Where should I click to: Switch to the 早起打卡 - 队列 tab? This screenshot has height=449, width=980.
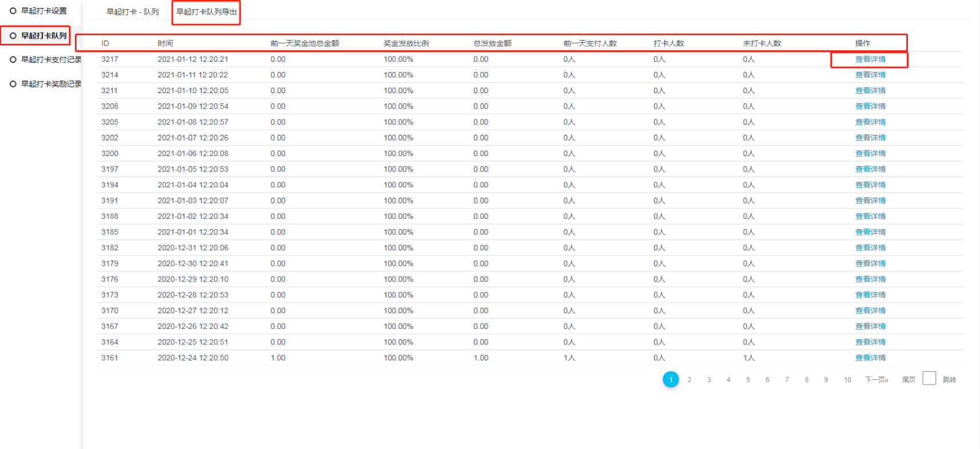[133, 12]
